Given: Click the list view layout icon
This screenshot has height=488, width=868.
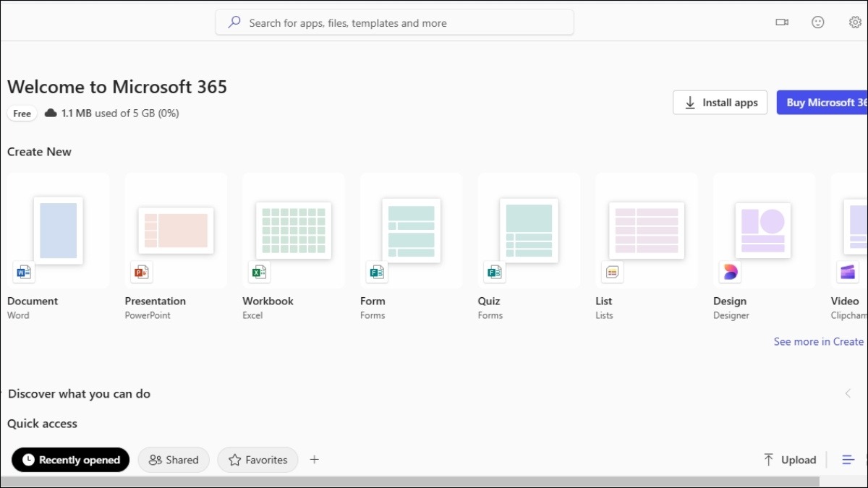Looking at the screenshot, I should coord(848,460).
